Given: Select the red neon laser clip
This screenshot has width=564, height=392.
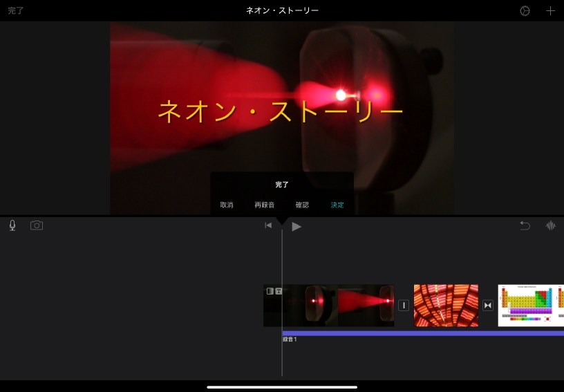Looking at the screenshot, I should pyautogui.click(x=329, y=306).
